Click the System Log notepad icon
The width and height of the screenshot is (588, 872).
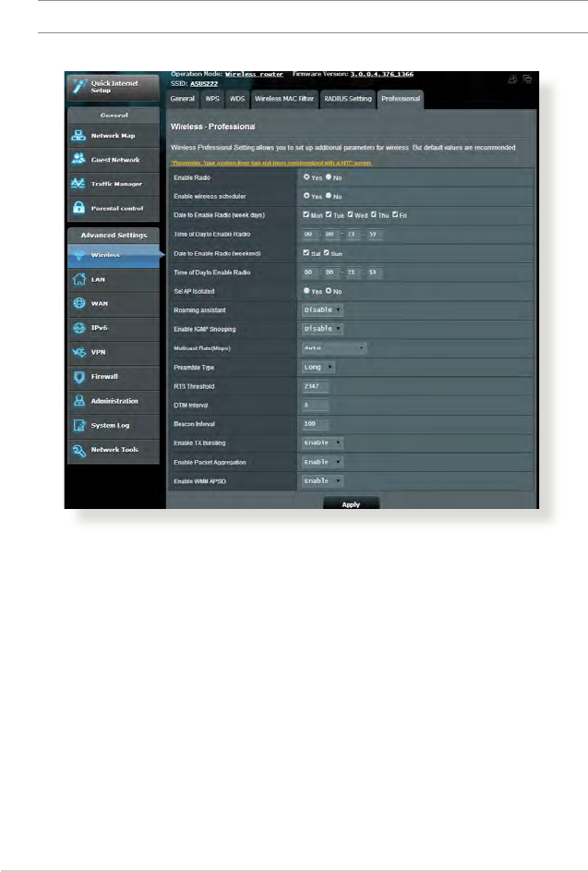pyautogui.click(x=78, y=426)
